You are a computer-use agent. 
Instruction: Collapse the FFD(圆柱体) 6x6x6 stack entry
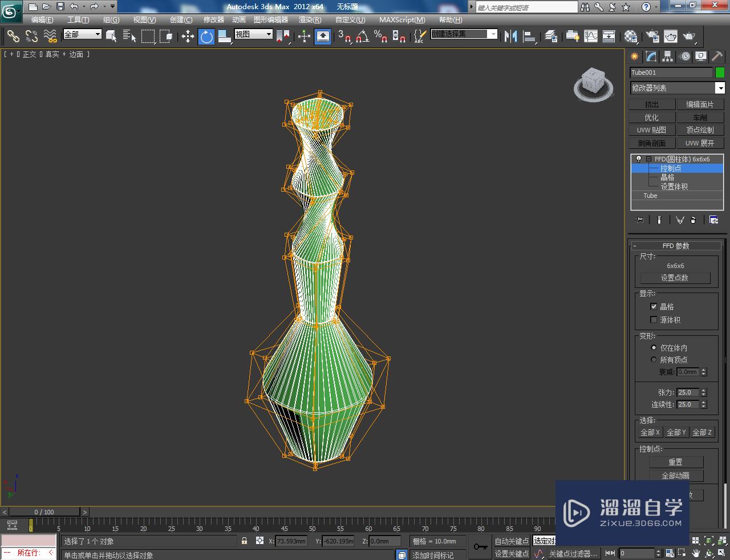point(648,159)
